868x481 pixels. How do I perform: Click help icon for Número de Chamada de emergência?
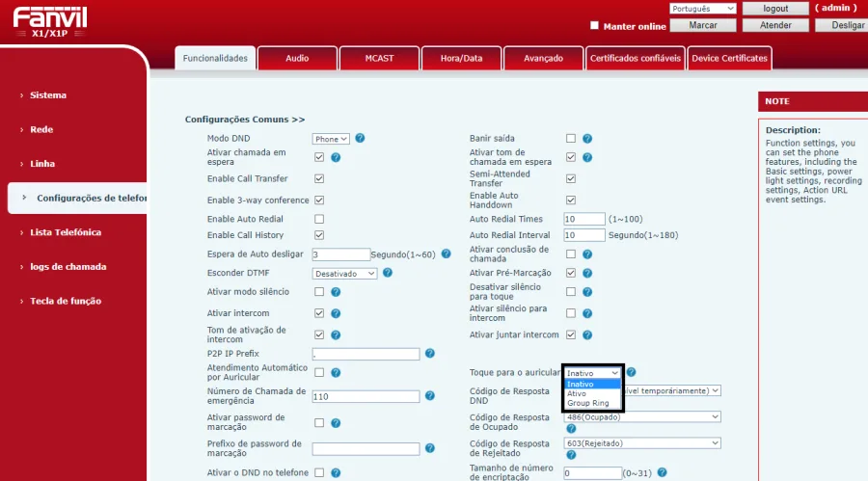tap(429, 396)
